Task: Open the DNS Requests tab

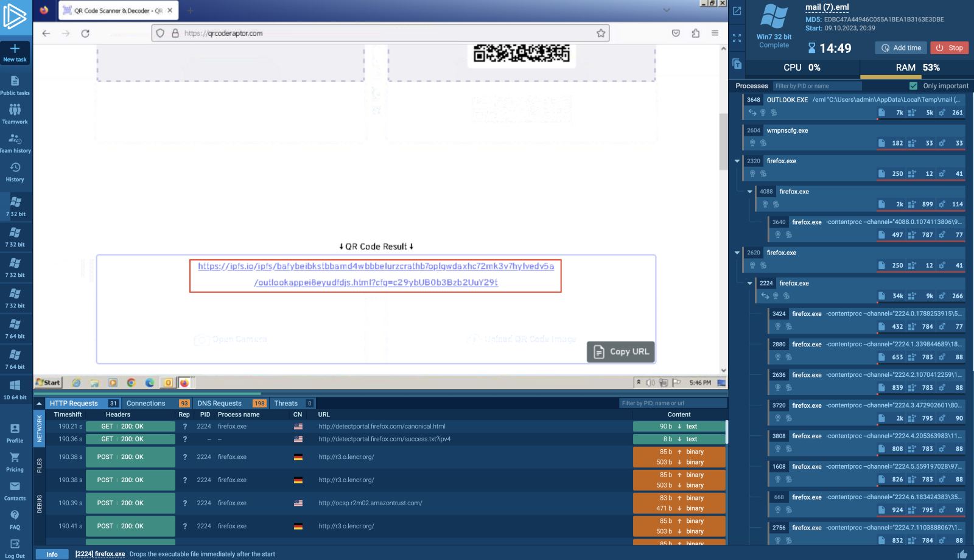Action: [x=220, y=403]
